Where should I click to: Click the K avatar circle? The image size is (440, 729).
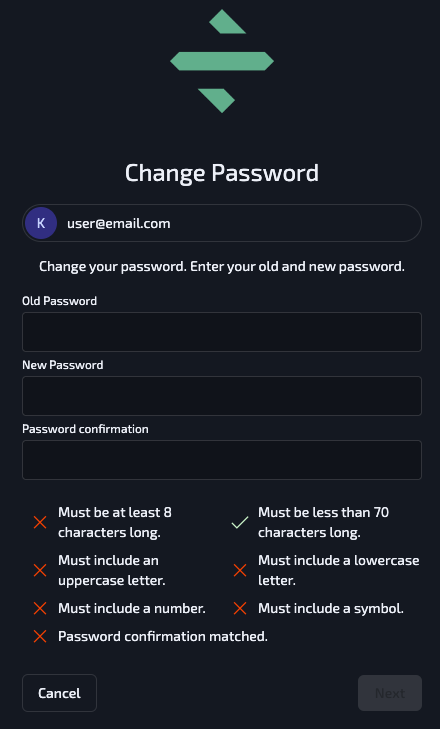coord(41,223)
